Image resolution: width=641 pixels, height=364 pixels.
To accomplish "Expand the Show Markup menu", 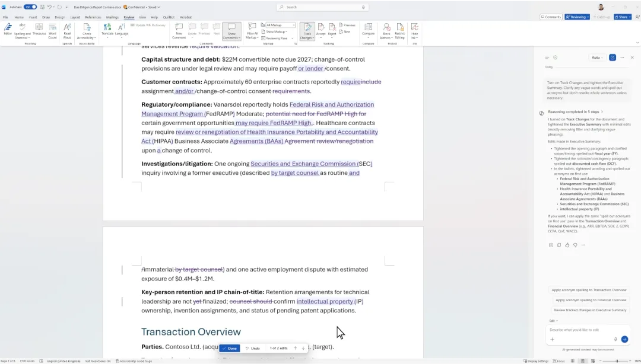I will pyautogui.click(x=274, y=31).
